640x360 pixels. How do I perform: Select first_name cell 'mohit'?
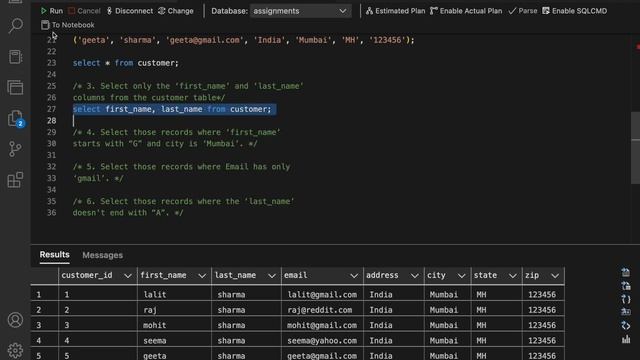(x=174, y=325)
